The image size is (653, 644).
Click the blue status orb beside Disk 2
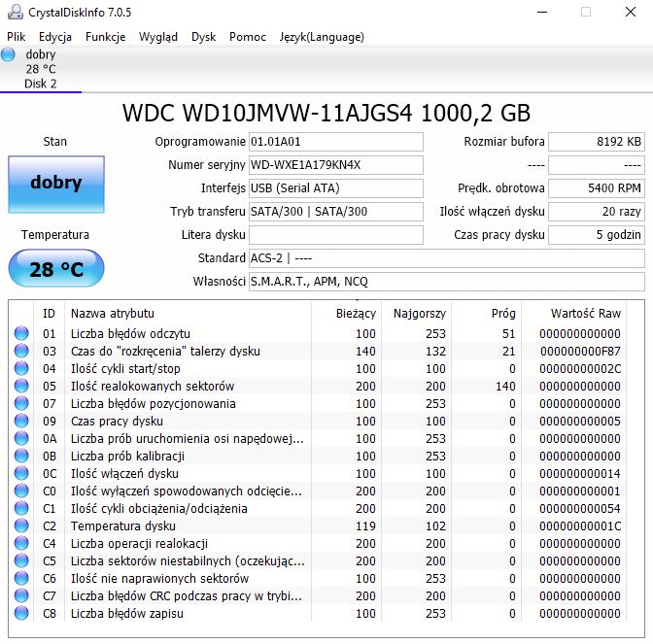pyautogui.click(x=8, y=54)
